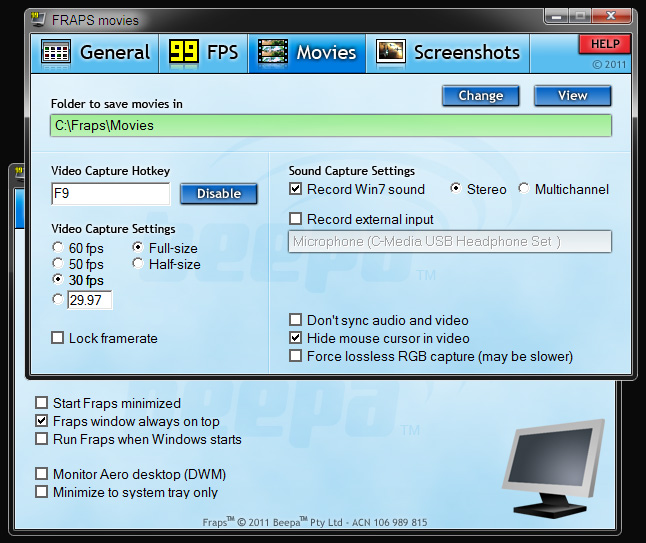Select the 60 fps radio button
The height and width of the screenshot is (543, 646).
click(x=58, y=248)
